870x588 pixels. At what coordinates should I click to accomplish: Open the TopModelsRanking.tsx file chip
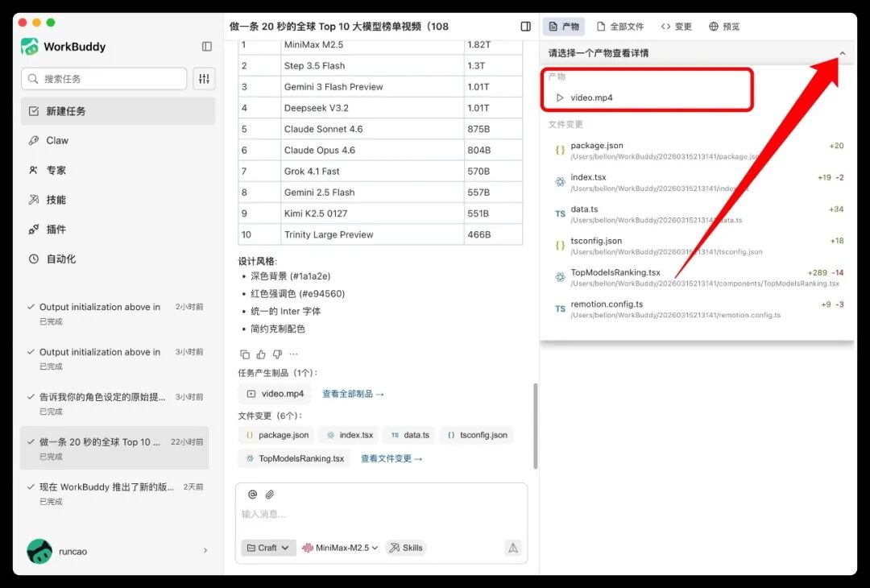coord(295,459)
